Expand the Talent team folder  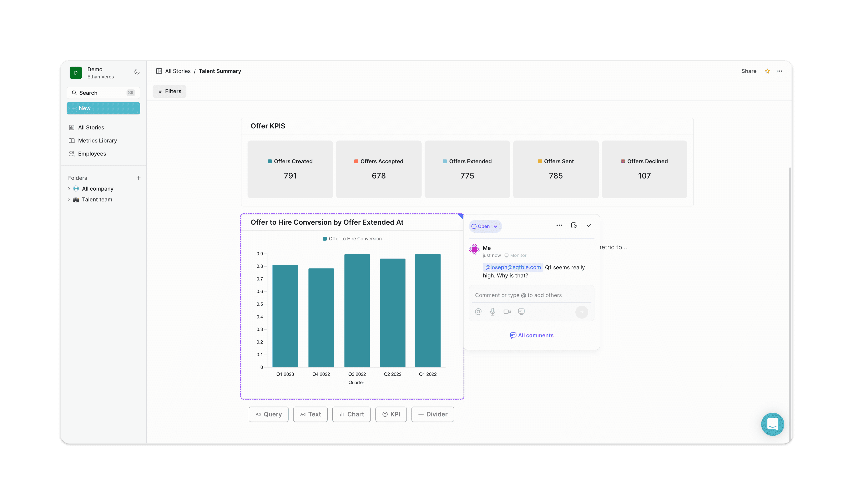click(69, 199)
